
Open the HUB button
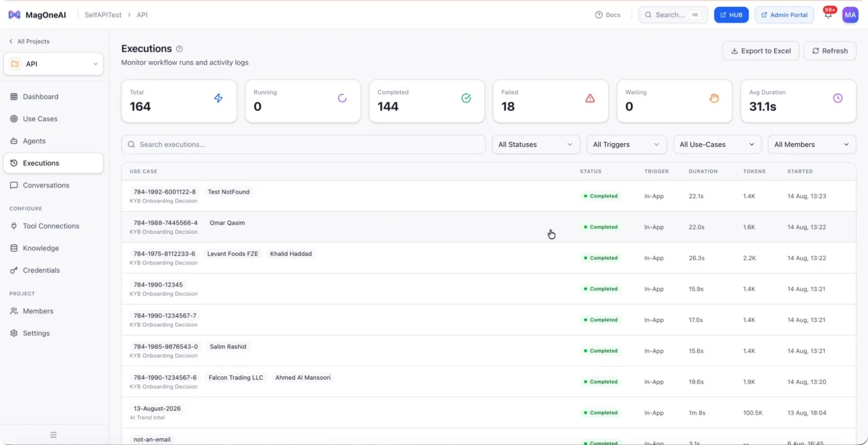pyautogui.click(x=731, y=15)
